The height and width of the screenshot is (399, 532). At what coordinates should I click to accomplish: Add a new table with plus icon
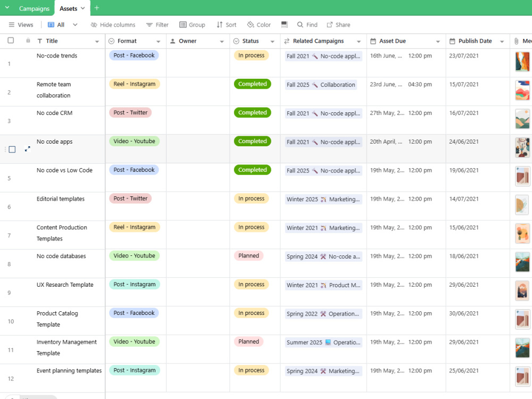pos(97,8)
